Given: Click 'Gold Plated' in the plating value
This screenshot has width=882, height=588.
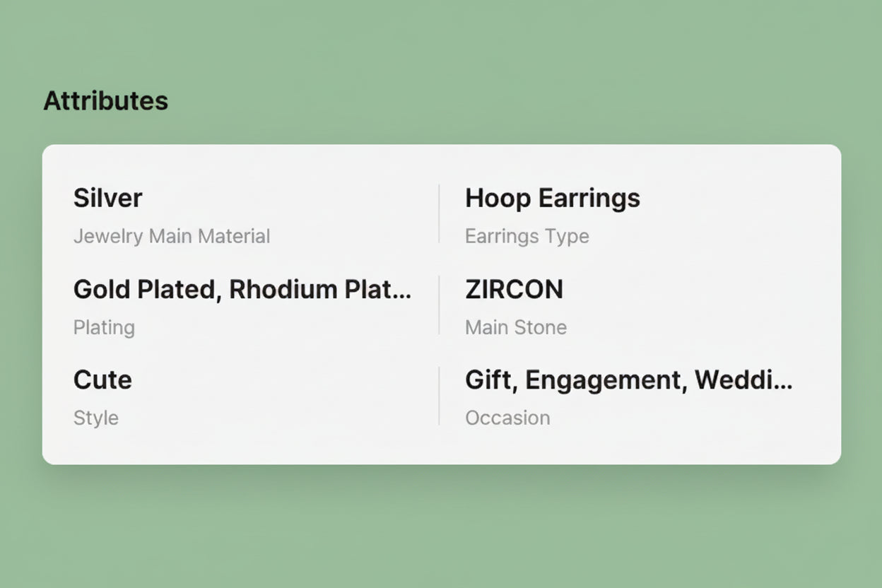Looking at the screenshot, I should coord(146,289).
